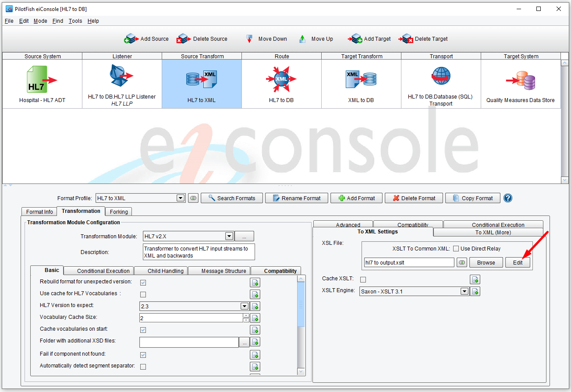Select the Database (SQL) Transport globe icon
The width and height of the screenshot is (571, 392).
pyautogui.click(x=441, y=77)
